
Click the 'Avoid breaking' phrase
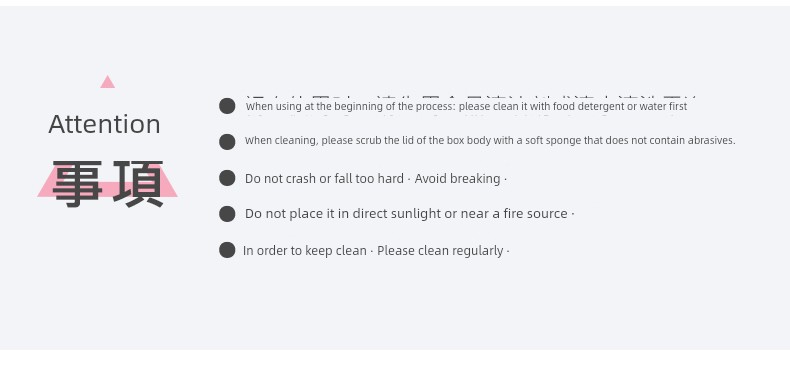pyautogui.click(x=457, y=178)
